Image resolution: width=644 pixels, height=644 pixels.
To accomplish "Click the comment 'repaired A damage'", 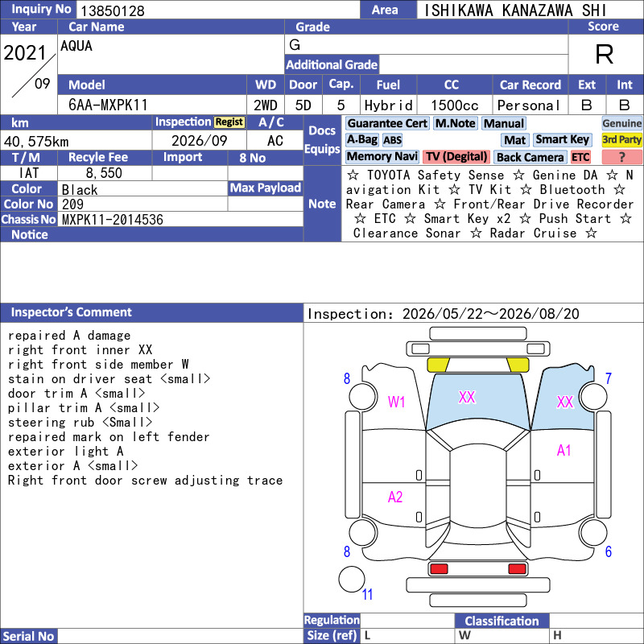I will pos(69,336).
